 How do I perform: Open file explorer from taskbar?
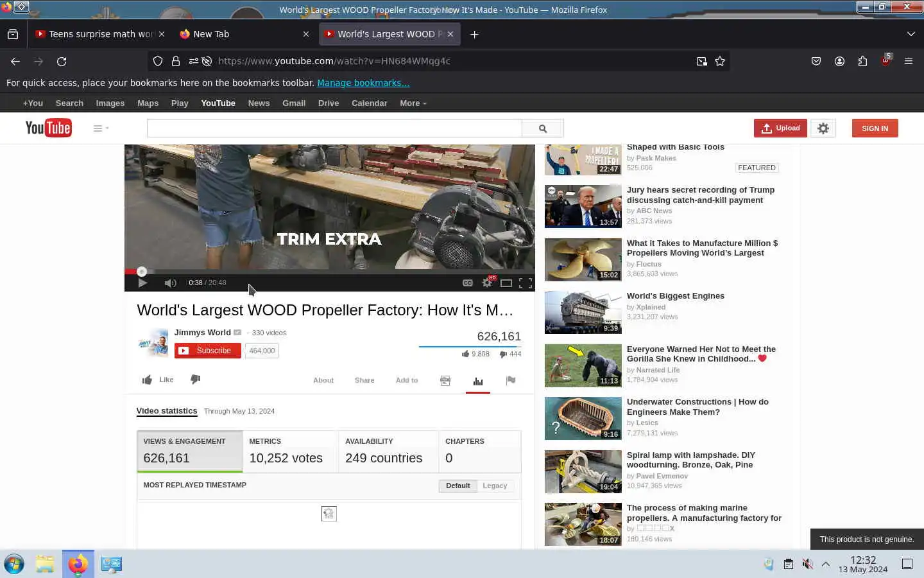tap(45, 564)
